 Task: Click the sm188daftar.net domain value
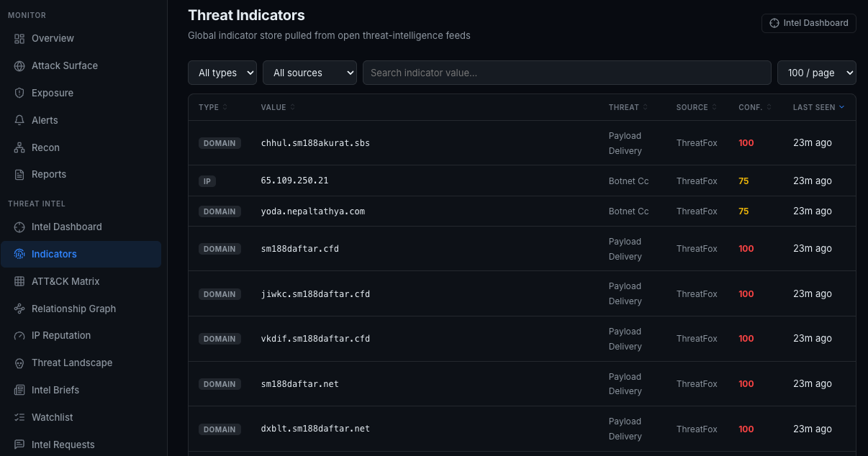click(300, 384)
